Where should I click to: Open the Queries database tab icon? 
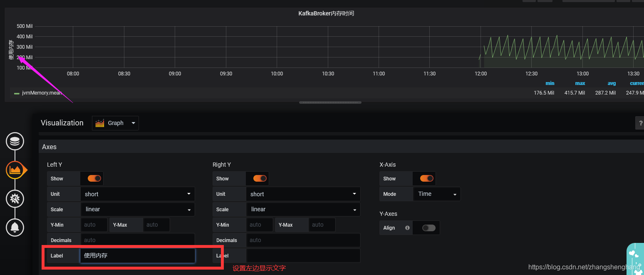coord(15,141)
